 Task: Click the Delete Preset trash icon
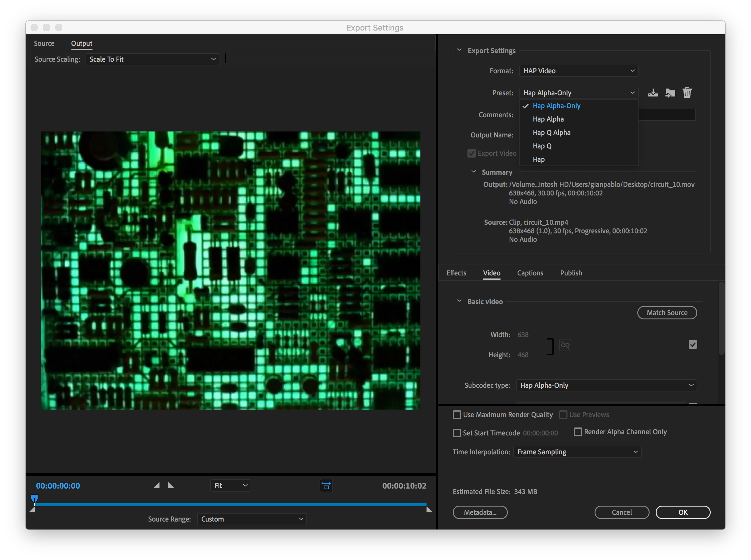coord(687,93)
